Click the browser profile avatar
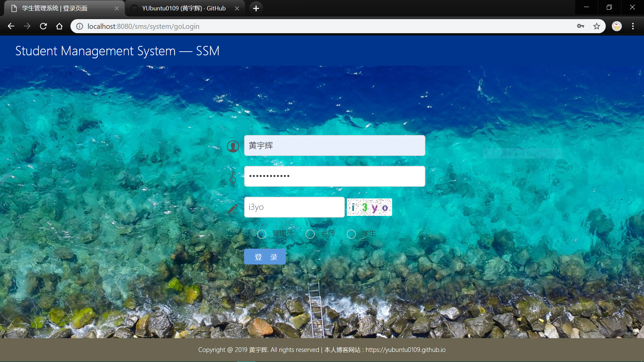Screen dimensions: 644x362 (x=616, y=26)
